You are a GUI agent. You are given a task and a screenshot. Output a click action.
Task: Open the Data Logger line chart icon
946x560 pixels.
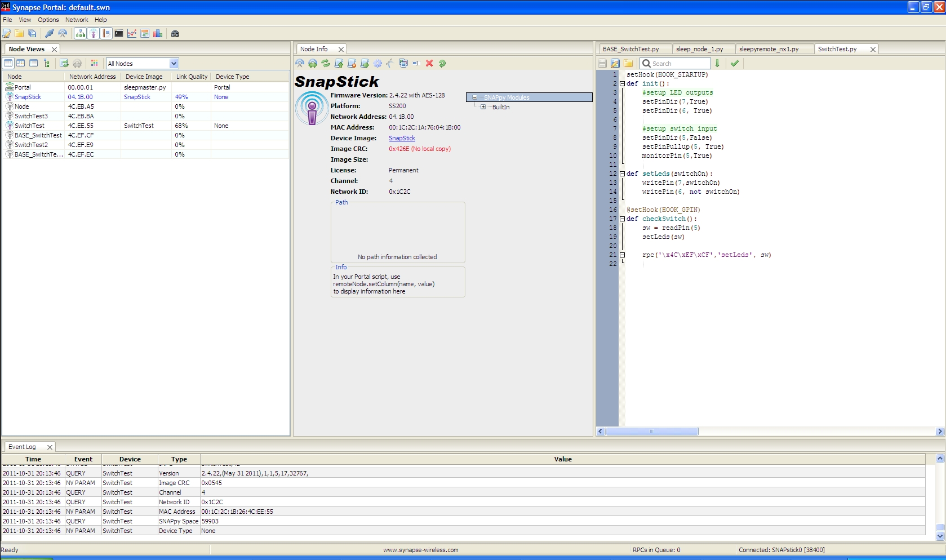[x=132, y=34]
